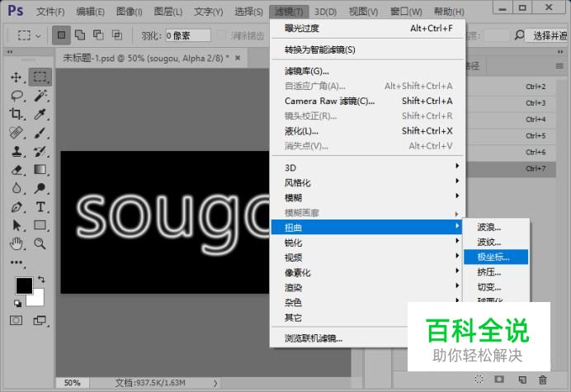Click the 羽化 feather input field
The width and height of the screenshot is (571, 392).
pos(188,35)
